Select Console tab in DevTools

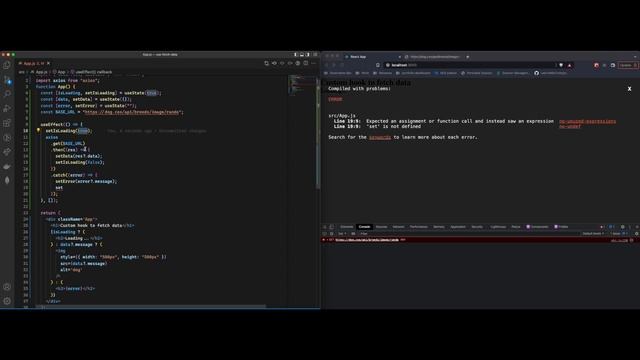coord(364,227)
